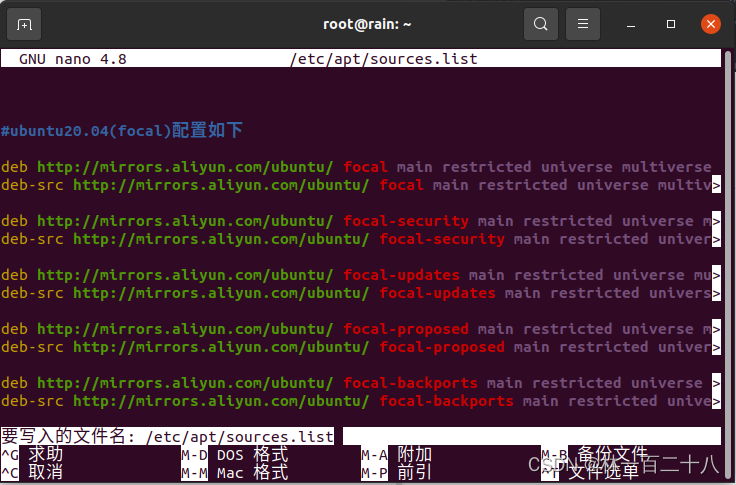Click 'focal-updates' in the deb line
The width and height of the screenshot is (736, 485).
[x=401, y=275]
